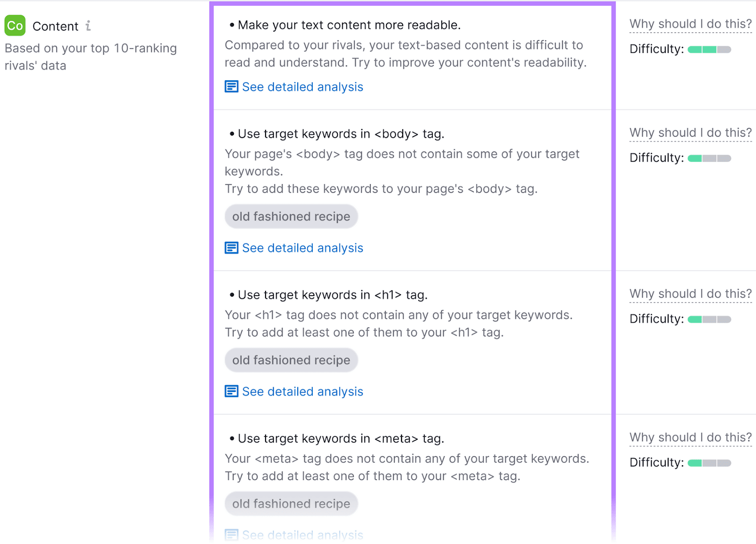Click the analysis icon under the meta tag tip

pyautogui.click(x=231, y=535)
